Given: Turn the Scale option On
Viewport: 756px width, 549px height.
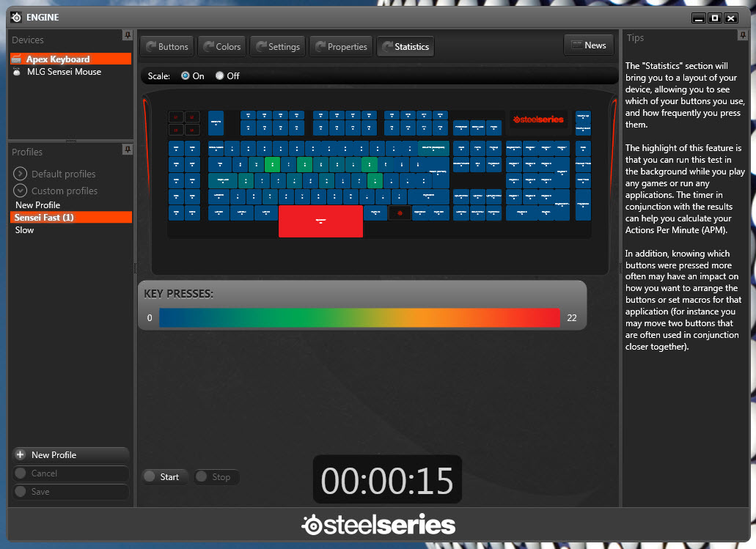Looking at the screenshot, I should 185,75.
